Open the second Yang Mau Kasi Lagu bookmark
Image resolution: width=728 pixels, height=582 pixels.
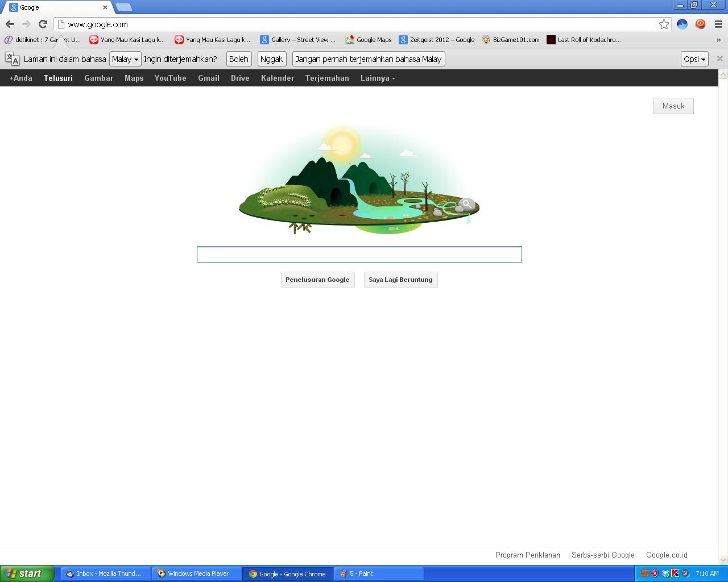(212, 40)
